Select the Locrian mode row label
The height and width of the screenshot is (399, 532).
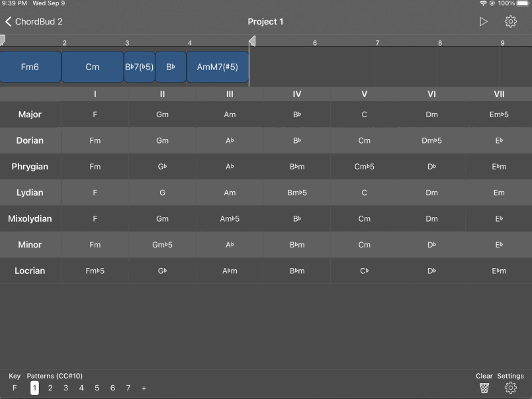coord(30,271)
